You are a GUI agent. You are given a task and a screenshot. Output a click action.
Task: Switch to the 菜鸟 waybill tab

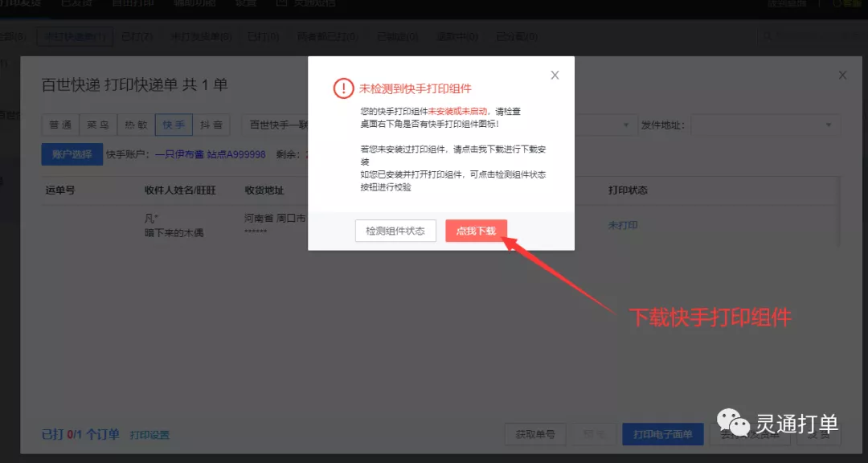click(98, 125)
